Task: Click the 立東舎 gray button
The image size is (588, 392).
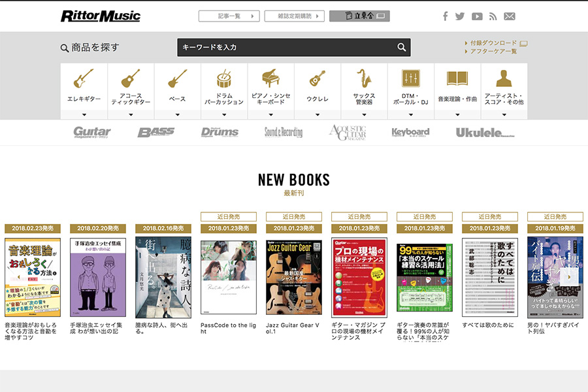Action: coord(359,16)
